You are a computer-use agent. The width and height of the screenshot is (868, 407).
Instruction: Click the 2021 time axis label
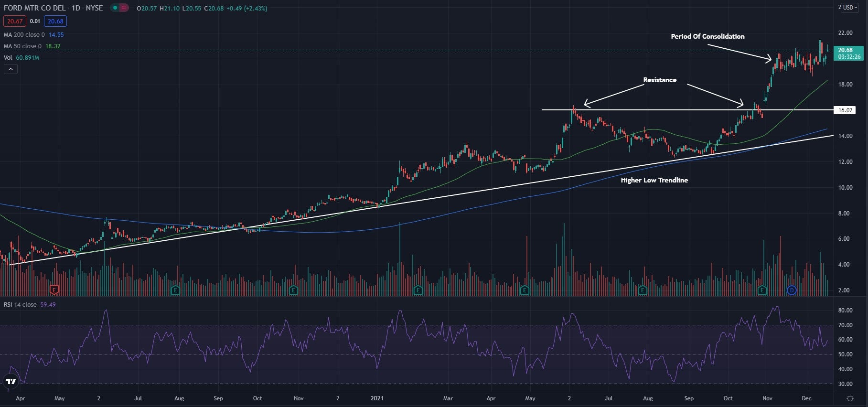(x=377, y=398)
